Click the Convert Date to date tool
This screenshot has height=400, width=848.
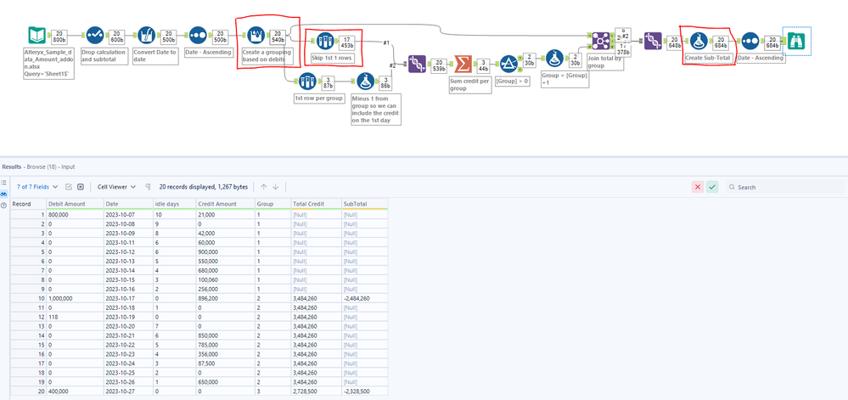146,36
